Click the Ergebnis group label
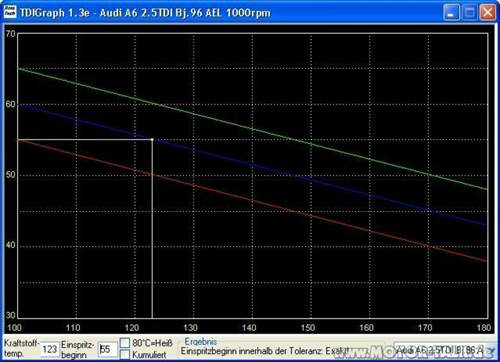This screenshot has height=362, width=500. coord(200,342)
